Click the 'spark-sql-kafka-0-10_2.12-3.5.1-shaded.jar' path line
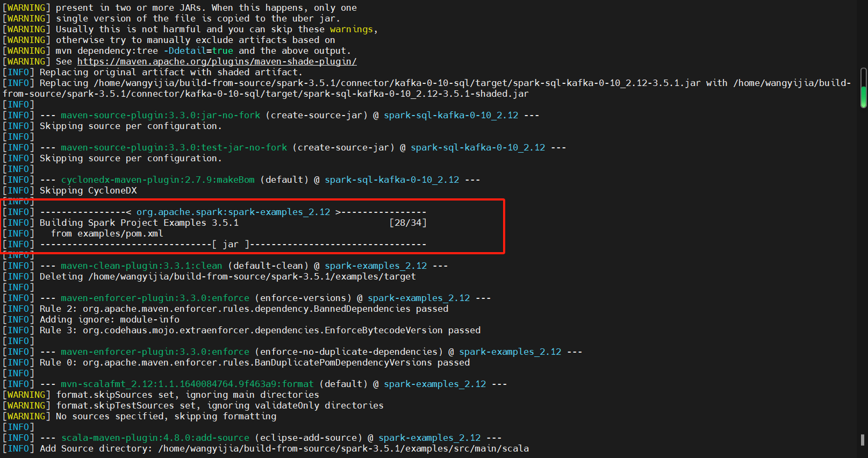Image resolution: width=868 pixels, height=458 pixels. click(x=266, y=94)
